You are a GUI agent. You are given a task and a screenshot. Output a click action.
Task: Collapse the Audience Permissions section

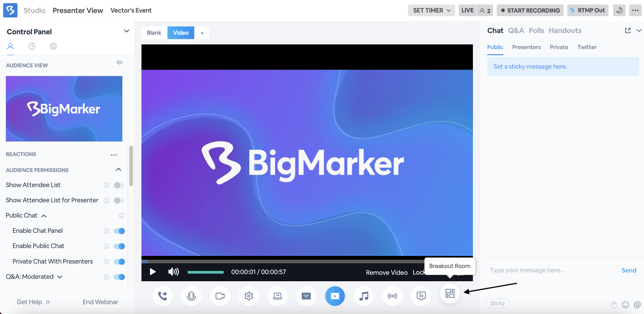coord(119,169)
